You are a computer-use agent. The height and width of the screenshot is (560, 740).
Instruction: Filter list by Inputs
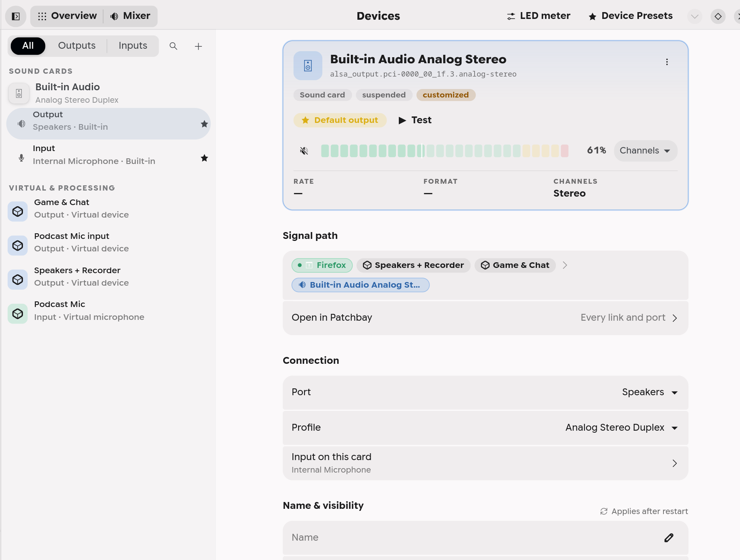[133, 46]
